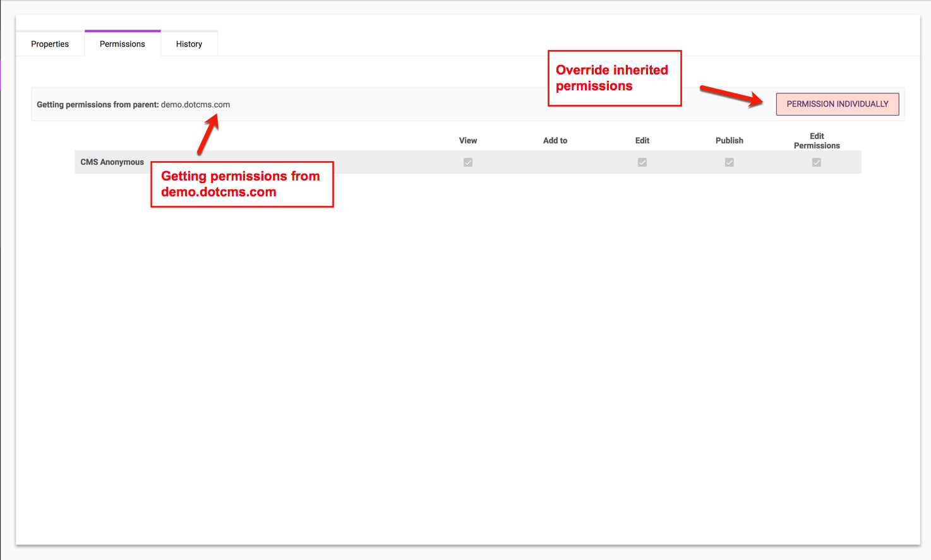Click the Edit Permissions column header
The width and height of the screenshot is (931, 560).
click(817, 141)
